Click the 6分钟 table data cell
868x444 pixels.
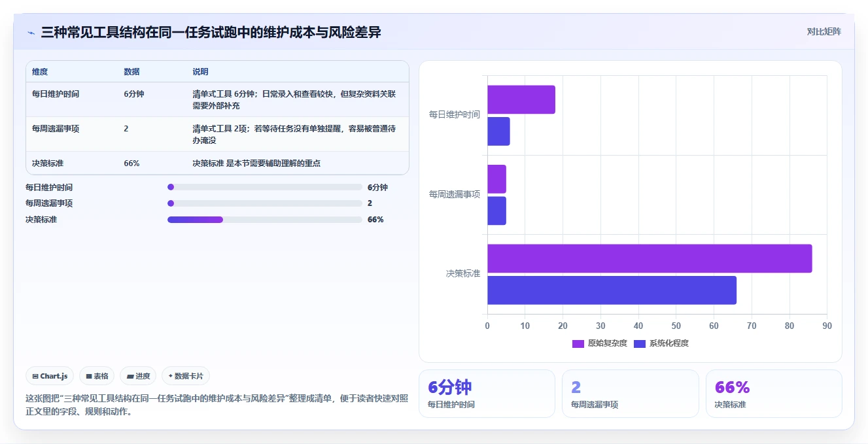133,94
